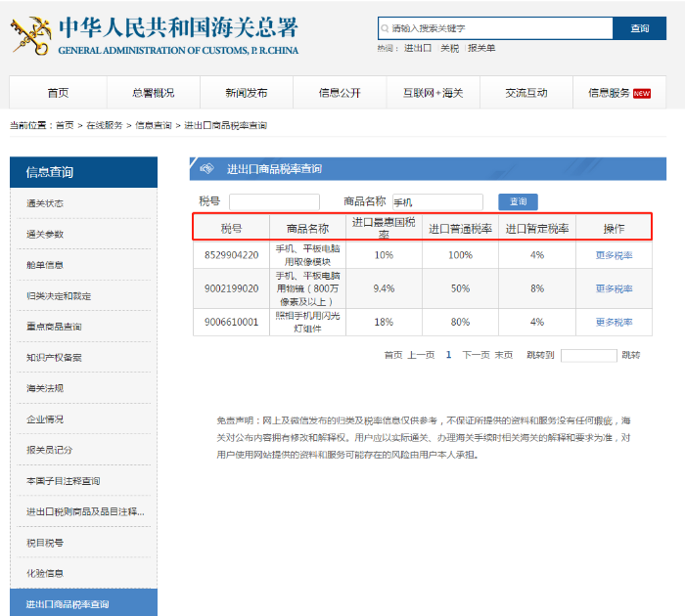Go to 下一页 in pagination

click(476, 355)
